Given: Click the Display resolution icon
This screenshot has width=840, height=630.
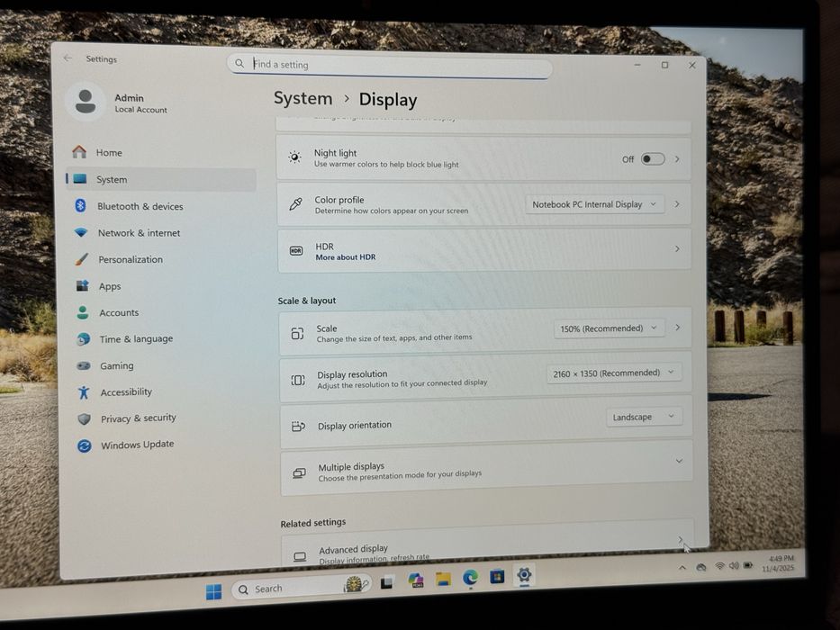Looking at the screenshot, I should pyautogui.click(x=298, y=380).
